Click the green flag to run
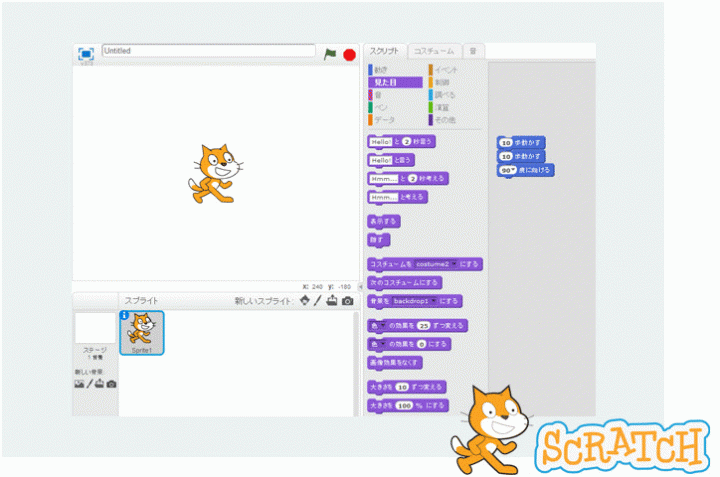Image resolution: width=720 pixels, height=477 pixels. point(330,54)
